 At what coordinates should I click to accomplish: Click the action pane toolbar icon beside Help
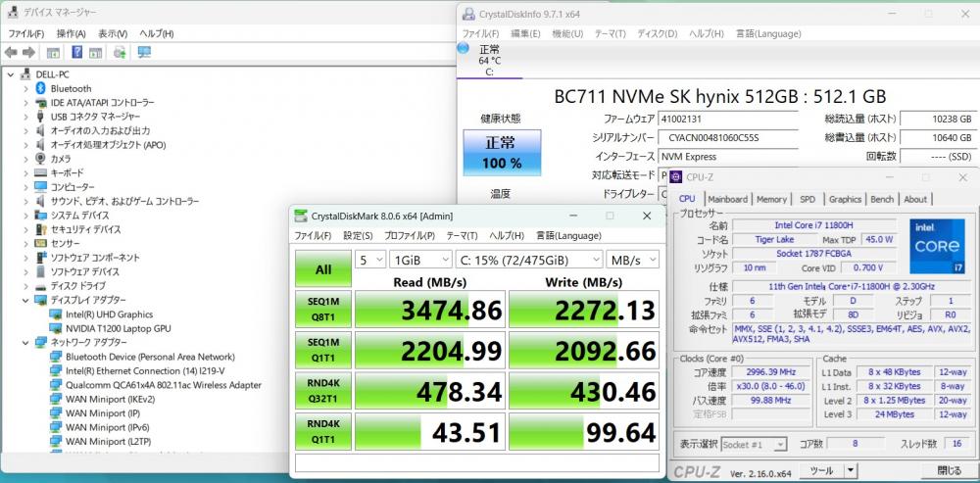[x=96, y=53]
